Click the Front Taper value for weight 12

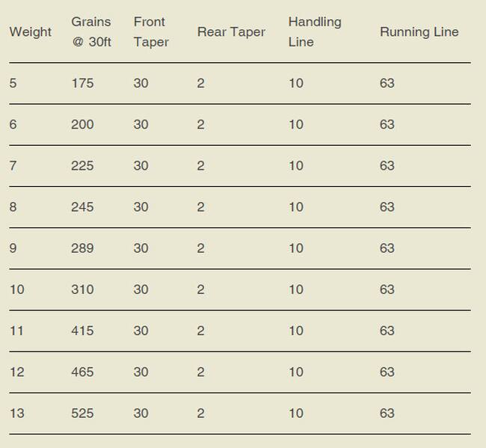141,372
